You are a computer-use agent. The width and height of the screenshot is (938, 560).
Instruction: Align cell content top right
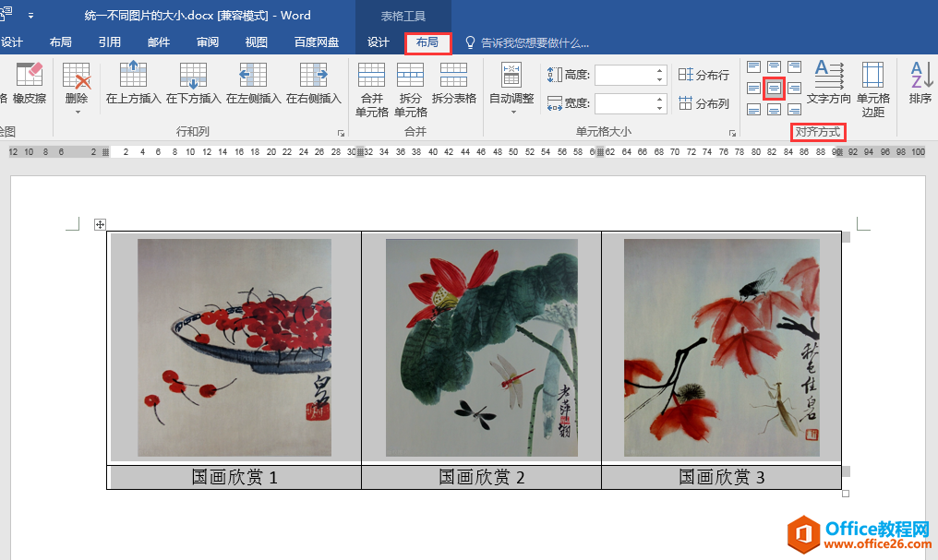794,66
